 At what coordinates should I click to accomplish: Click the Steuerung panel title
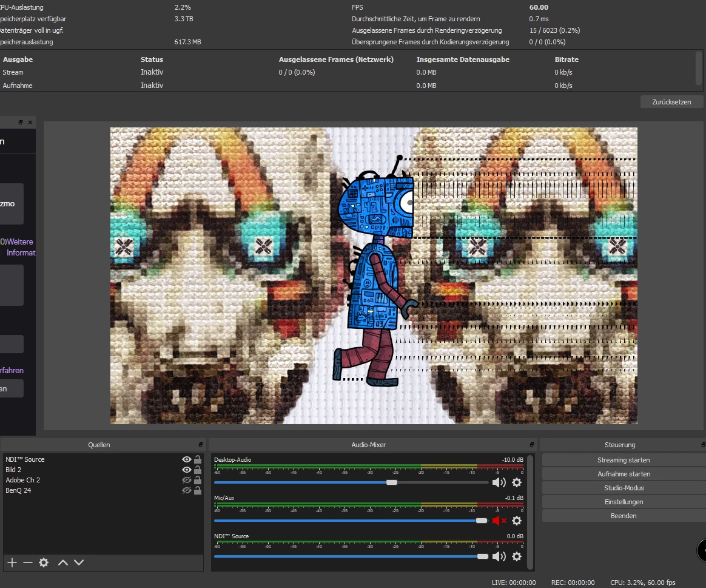coord(620,445)
